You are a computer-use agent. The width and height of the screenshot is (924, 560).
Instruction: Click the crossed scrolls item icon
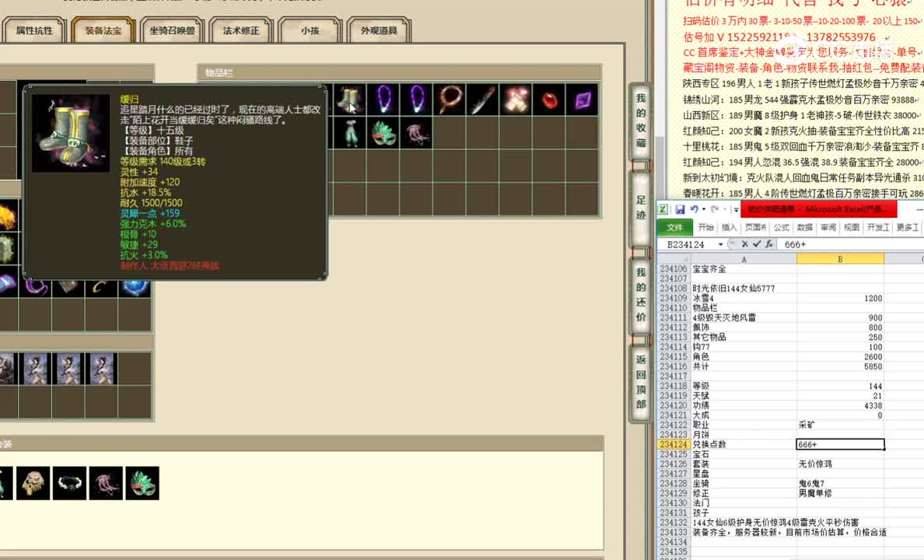(x=516, y=100)
